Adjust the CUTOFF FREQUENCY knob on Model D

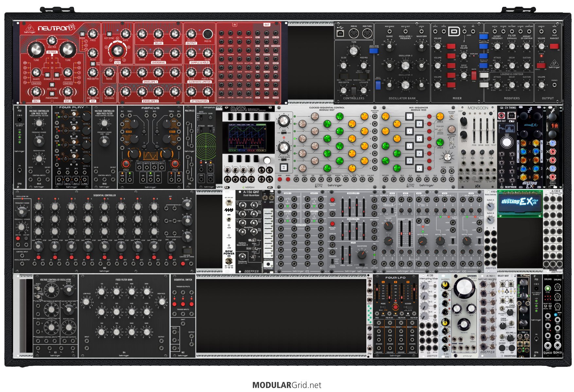coord(497,46)
